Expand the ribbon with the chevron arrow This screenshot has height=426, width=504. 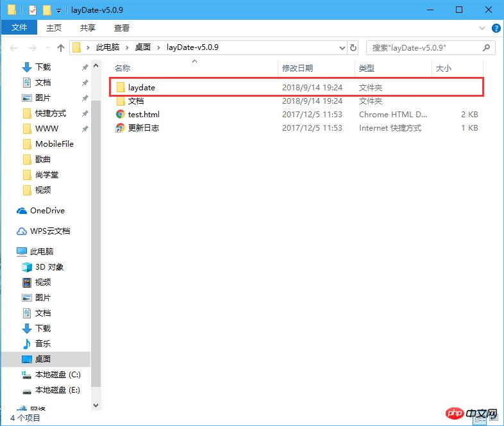point(482,28)
